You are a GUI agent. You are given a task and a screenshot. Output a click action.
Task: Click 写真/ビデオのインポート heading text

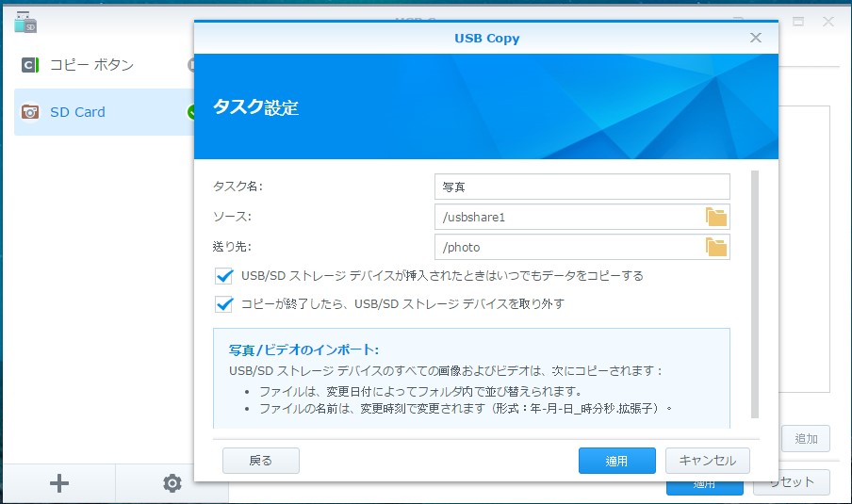point(303,350)
